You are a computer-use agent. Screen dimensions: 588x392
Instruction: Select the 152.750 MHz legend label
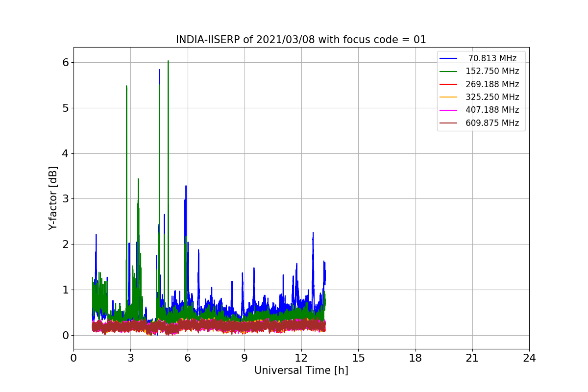[492, 71]
